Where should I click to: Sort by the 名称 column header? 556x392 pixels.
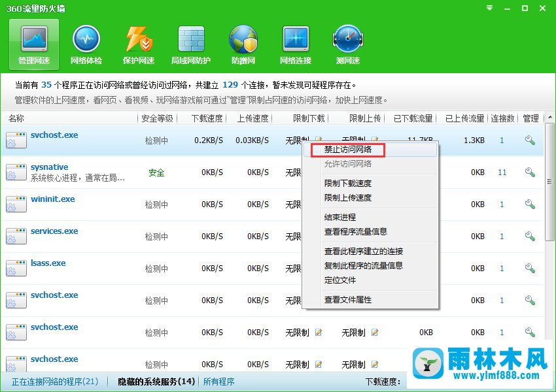(x=16, y=118)
